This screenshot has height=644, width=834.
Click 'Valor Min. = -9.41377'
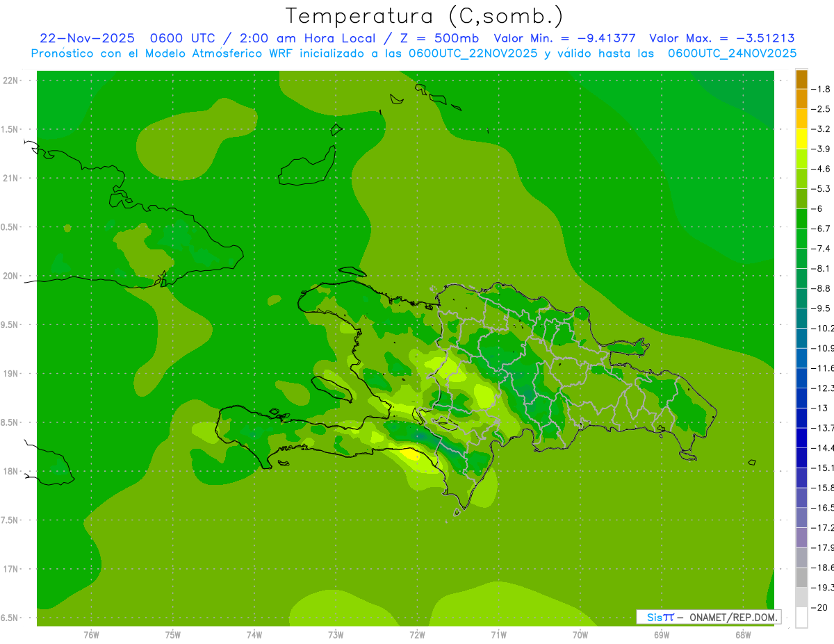564,38
